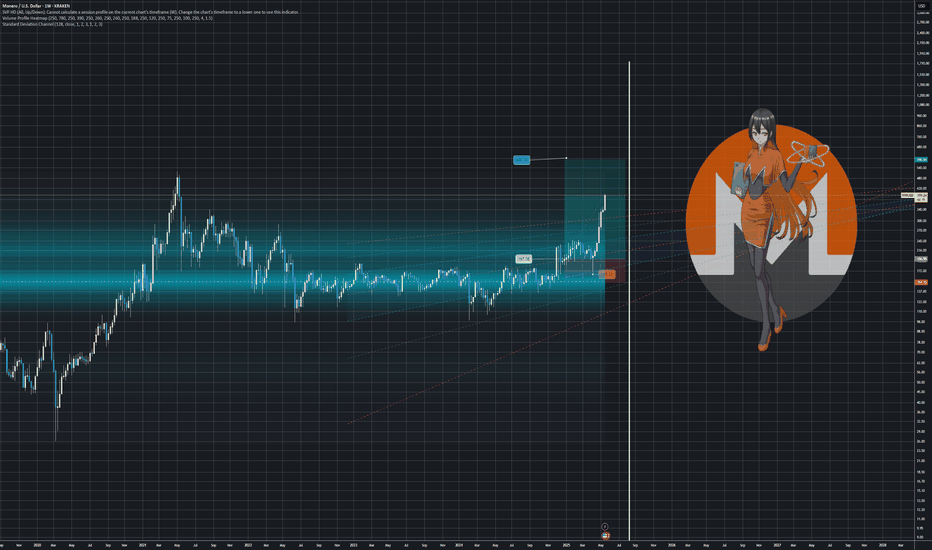Click the orange stop-loss price label

[607, 274]
